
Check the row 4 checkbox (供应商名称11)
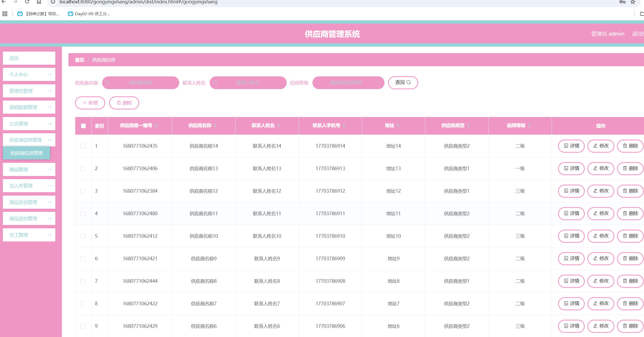(83, 214)
